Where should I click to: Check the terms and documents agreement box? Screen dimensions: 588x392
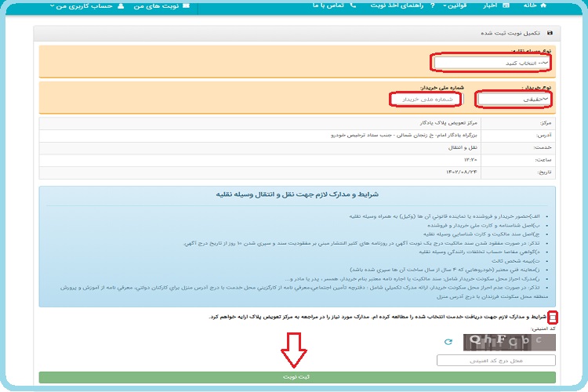click(x=553, y=318)
